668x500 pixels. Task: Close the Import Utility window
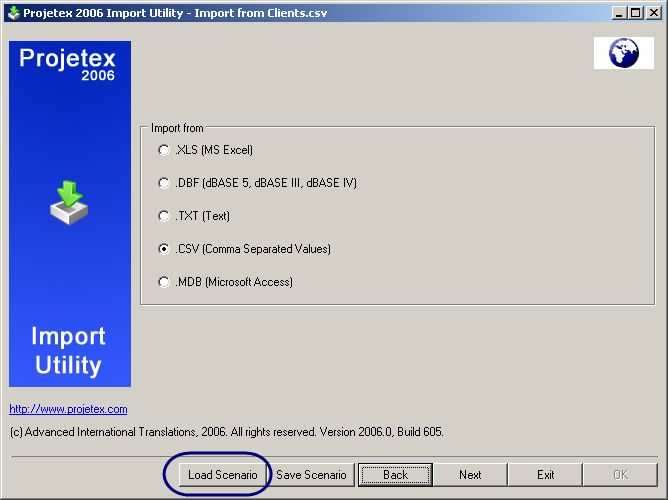[653, 12]
